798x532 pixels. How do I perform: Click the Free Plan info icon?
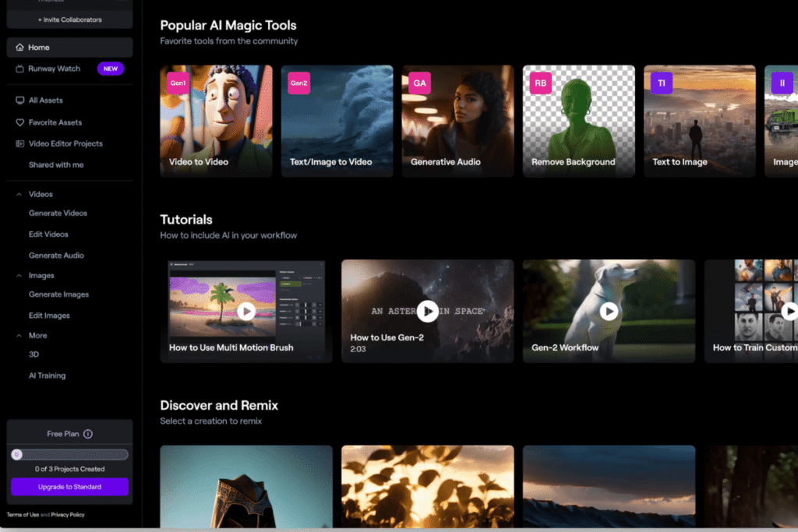click(x=88, y=434)
